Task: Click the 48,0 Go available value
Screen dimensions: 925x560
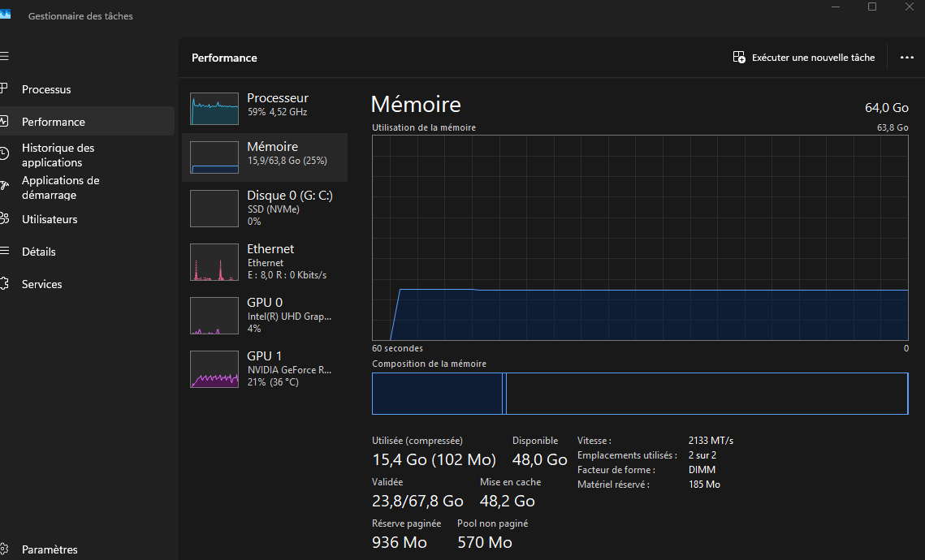Action: click(x=540, y=460)
